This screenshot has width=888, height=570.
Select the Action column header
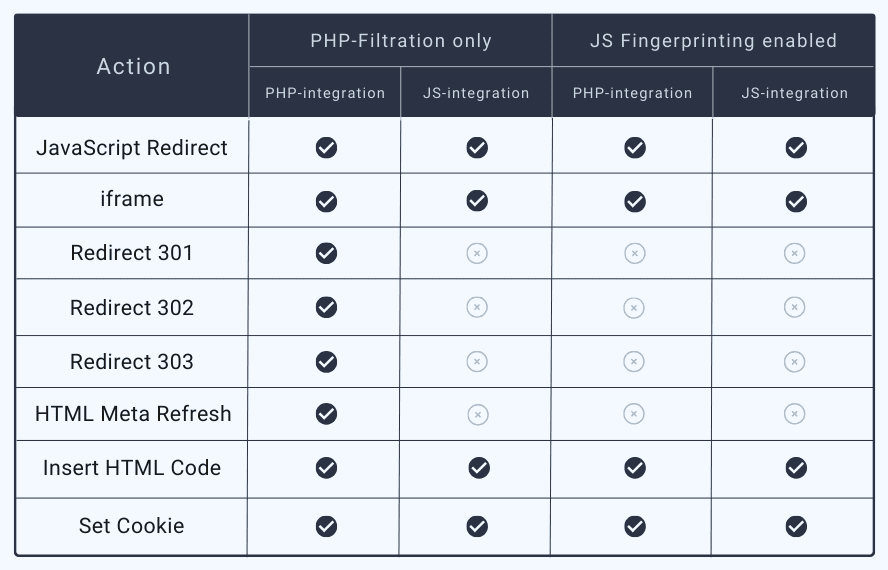pos(133,67)
